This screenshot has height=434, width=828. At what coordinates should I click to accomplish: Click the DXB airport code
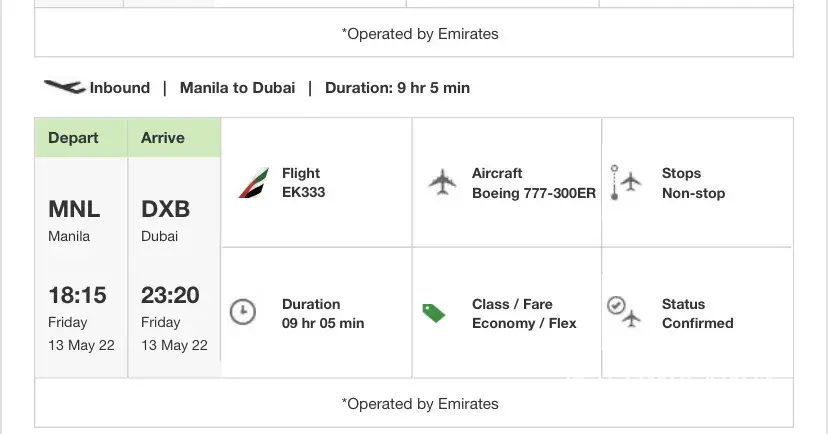coord(165,210)
